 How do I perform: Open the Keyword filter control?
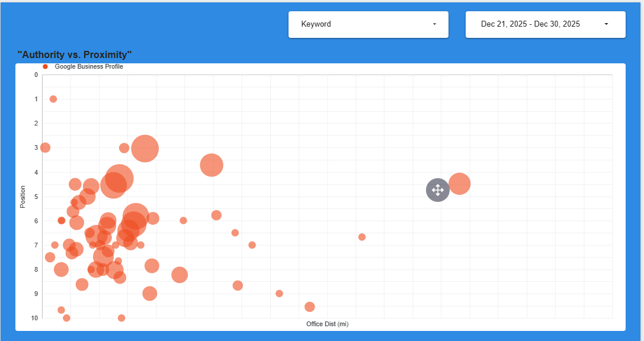[x=368, y=24]
